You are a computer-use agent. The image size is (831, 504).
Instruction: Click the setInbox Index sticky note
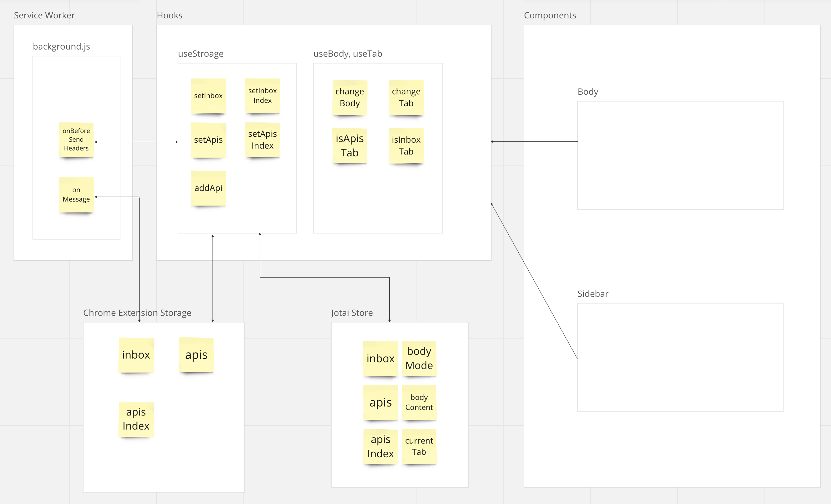[262, 96]
